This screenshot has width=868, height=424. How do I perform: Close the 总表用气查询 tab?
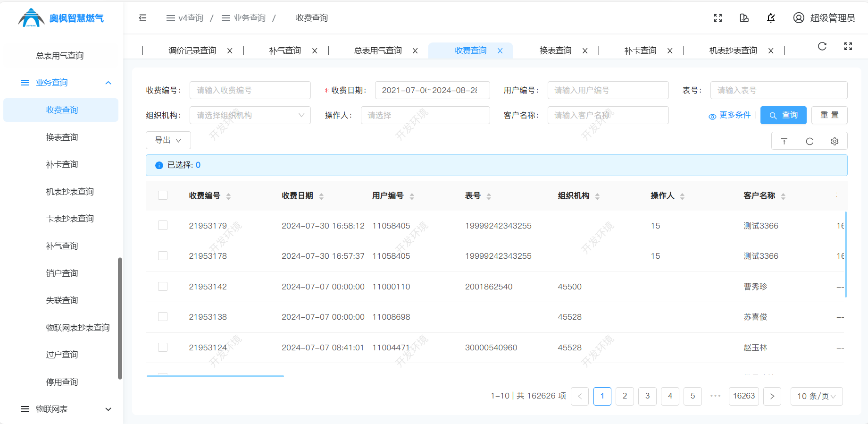415,51
